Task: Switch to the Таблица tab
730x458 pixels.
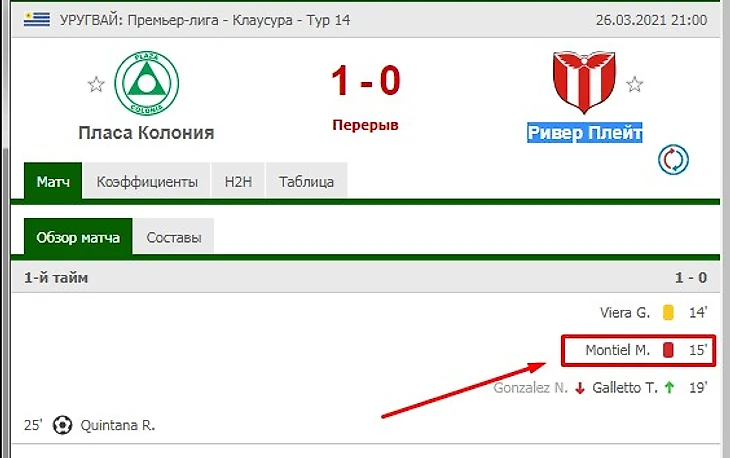Action: pyautogui.click(x=306, y=182)
